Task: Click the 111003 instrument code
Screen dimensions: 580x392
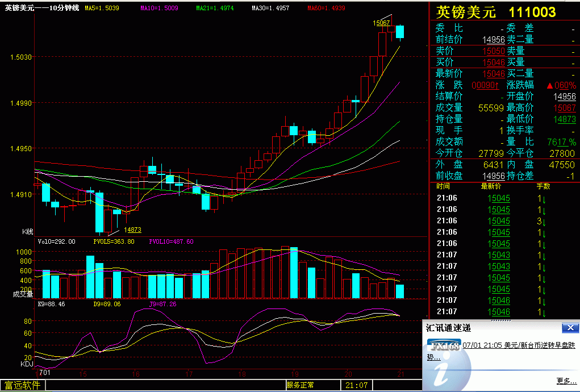Action: pyautogui.click(x=532, y=12)
